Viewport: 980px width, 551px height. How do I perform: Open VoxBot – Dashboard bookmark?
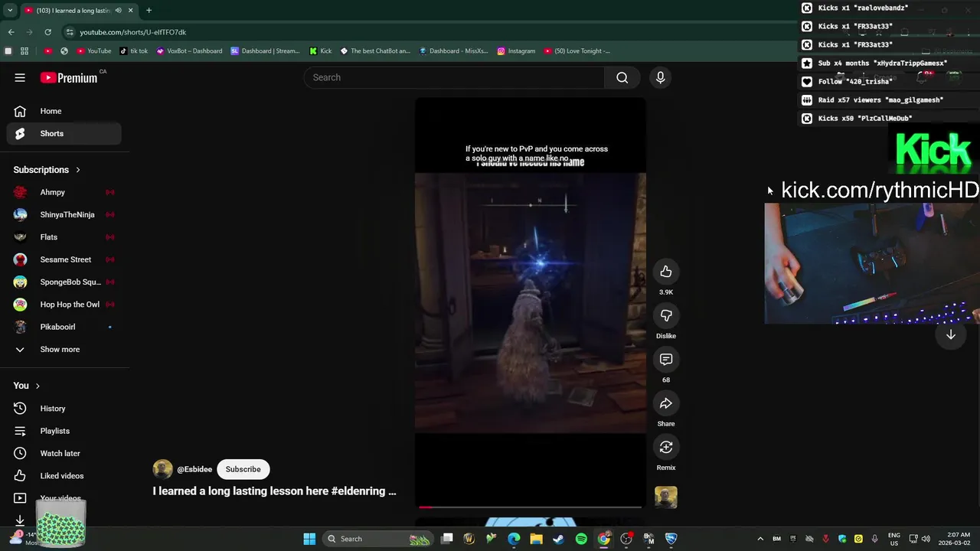189,51
